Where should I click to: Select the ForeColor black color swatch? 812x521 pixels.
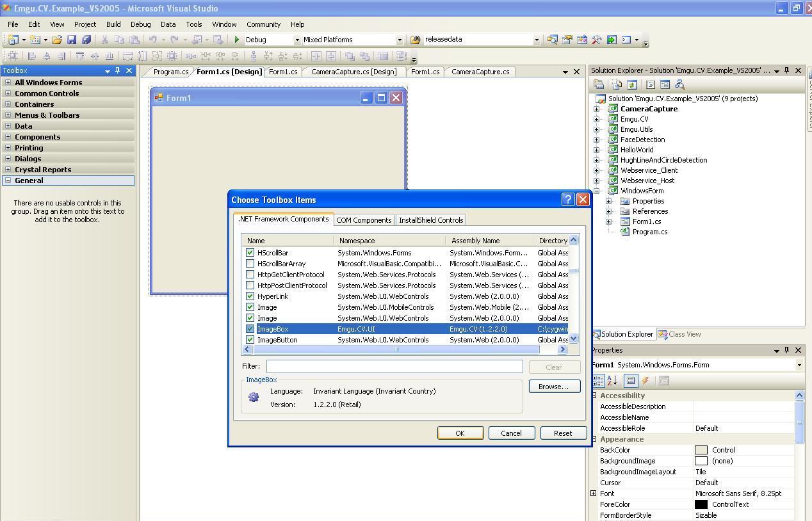701,504
